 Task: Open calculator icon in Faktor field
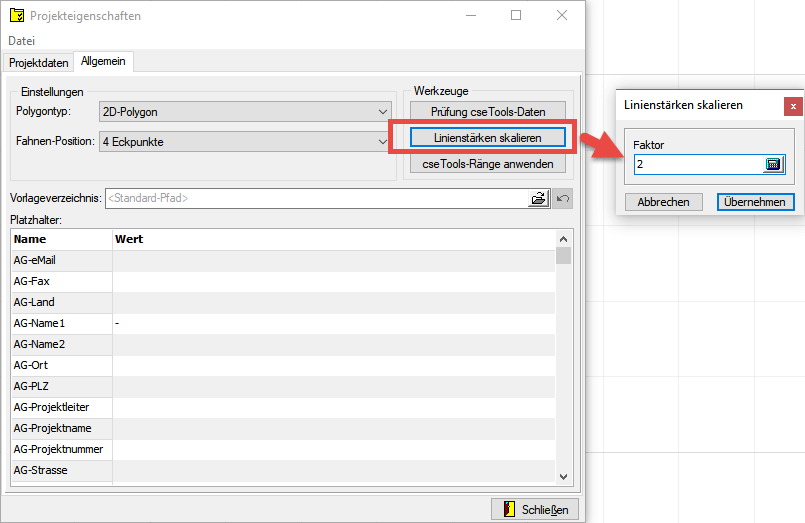pos(773,165)
